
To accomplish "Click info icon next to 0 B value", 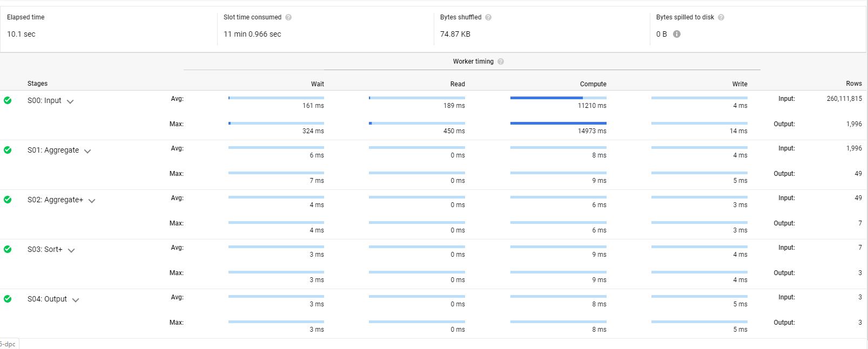I will [677, 34].
